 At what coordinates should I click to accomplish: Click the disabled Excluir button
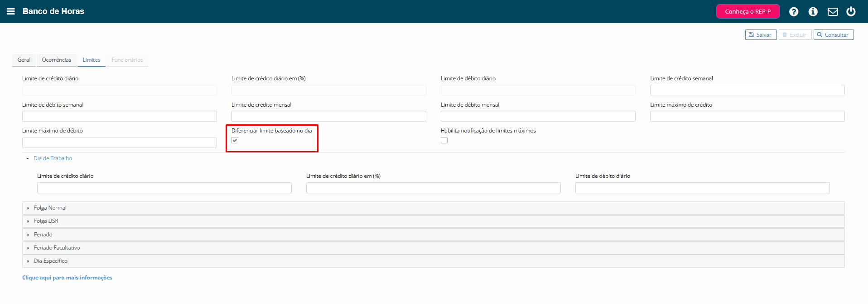[795, 35]
